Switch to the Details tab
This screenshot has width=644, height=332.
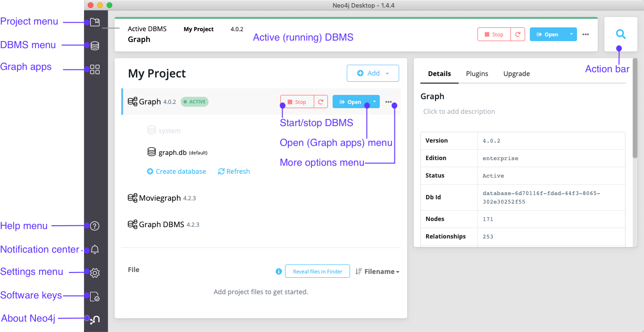[x=439, y=74]
